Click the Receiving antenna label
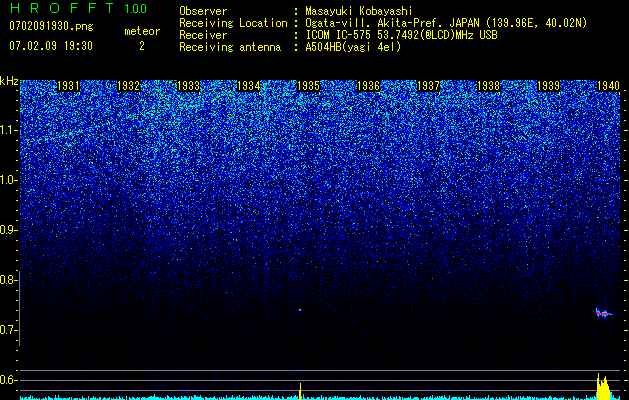The width and height of the screenshot is (629, 400). [230, 47]
